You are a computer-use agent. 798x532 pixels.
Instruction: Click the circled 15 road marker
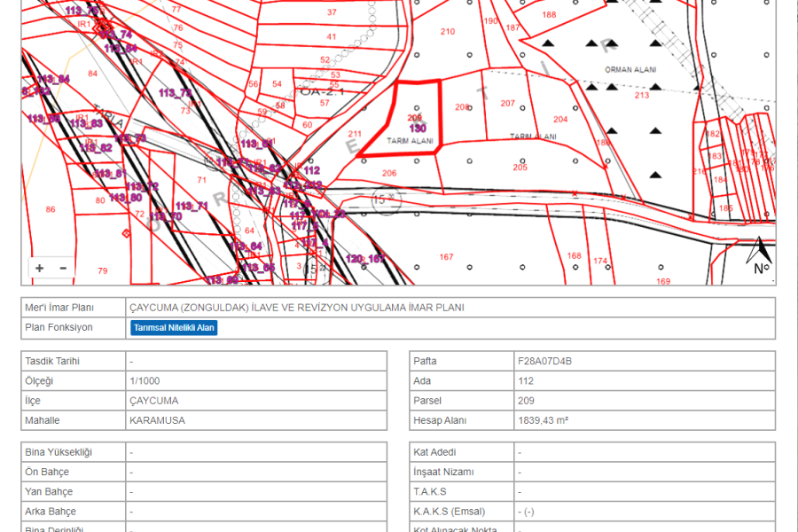point(385,200)
